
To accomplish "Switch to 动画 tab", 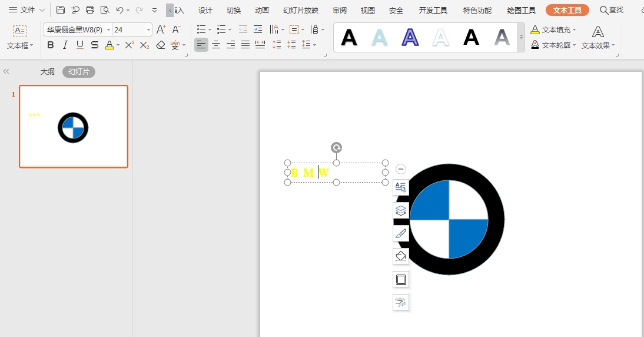I will pyautogui.click(x=261, y=10).
